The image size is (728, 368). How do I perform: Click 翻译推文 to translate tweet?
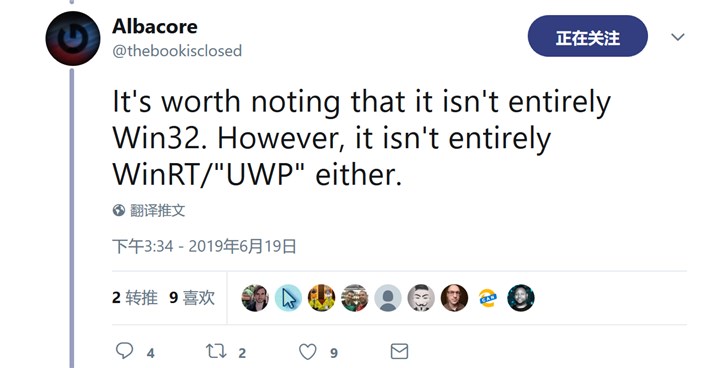(x=157, y=210)
